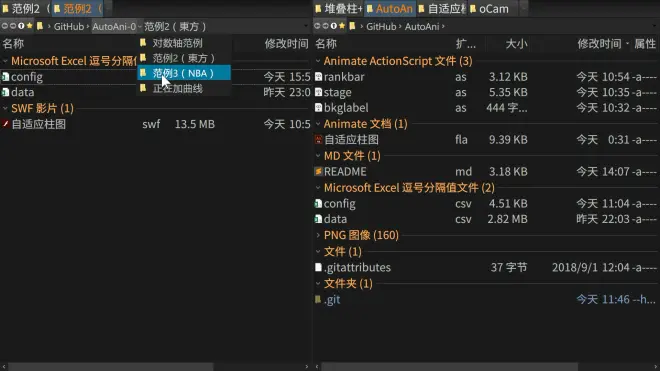The image size is (660, 371).
Task: Click the left pane config csv icon
Action: coord(5,77)
